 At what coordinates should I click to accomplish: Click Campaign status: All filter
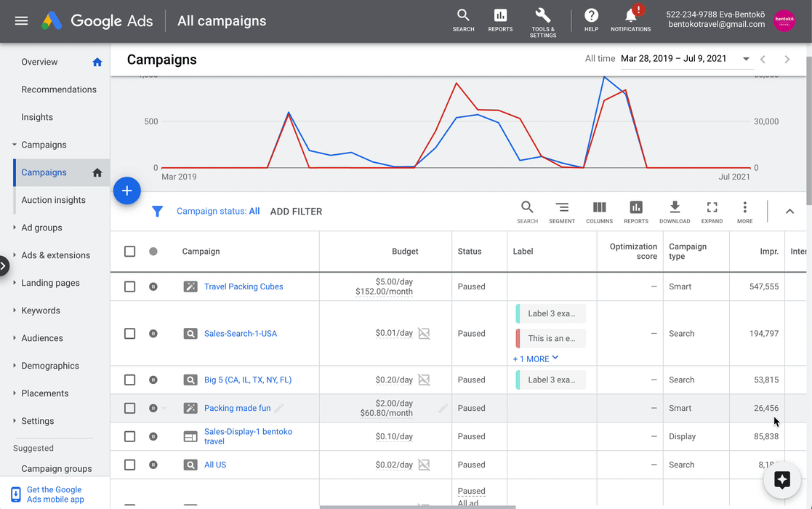coord(218,212)
